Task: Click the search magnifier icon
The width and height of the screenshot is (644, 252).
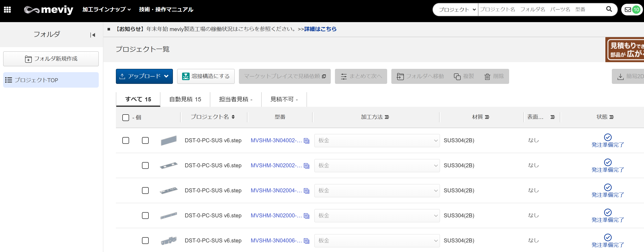Action: [609, 9]
